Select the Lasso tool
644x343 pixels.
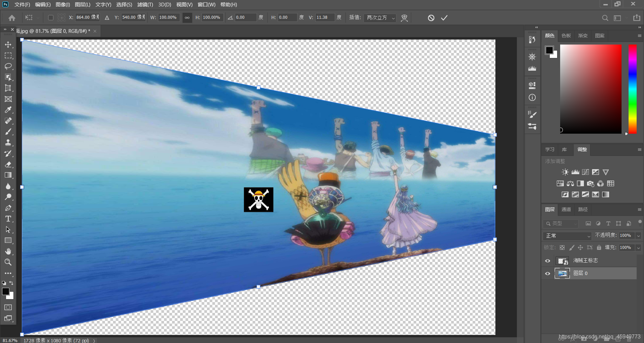point(8,66)
